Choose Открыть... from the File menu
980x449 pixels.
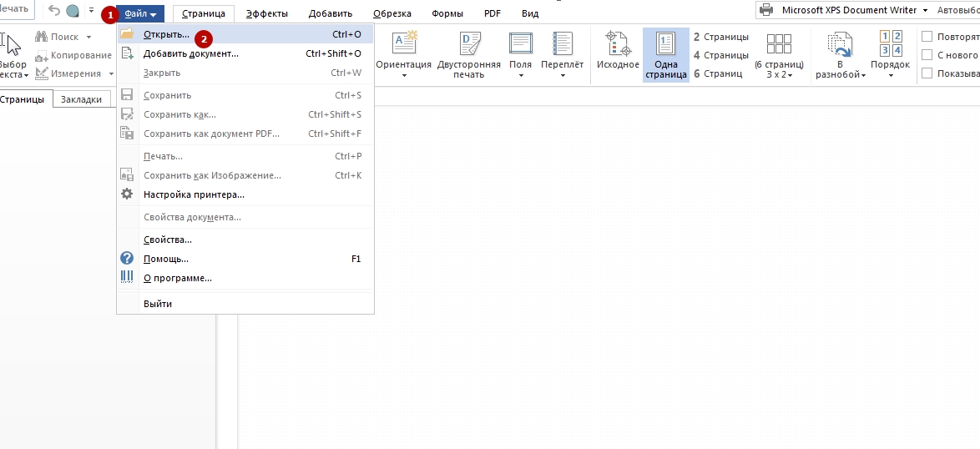click(x=166, y=34)
